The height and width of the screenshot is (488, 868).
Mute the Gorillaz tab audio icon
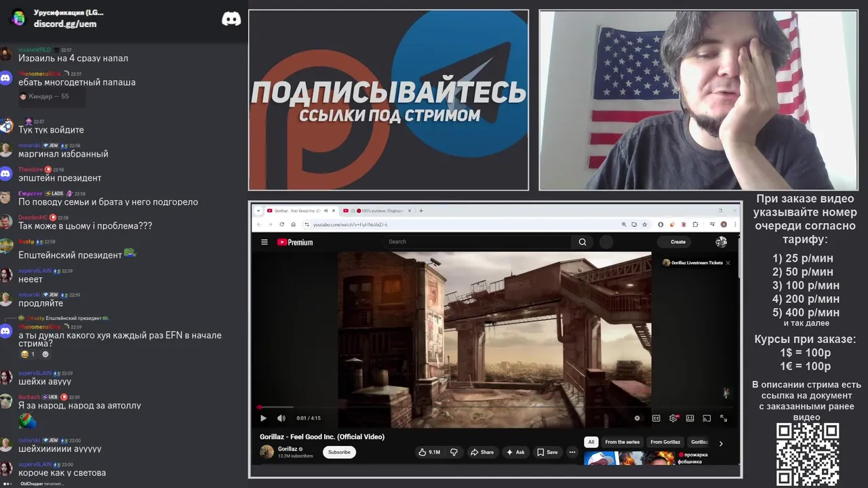[x=326, y=211]
